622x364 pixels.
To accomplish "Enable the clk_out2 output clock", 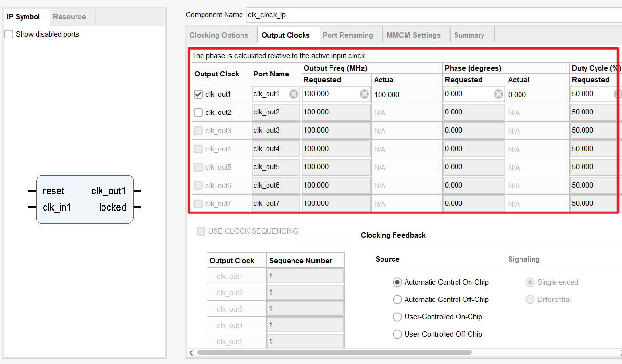I will [x=198, y=113].
